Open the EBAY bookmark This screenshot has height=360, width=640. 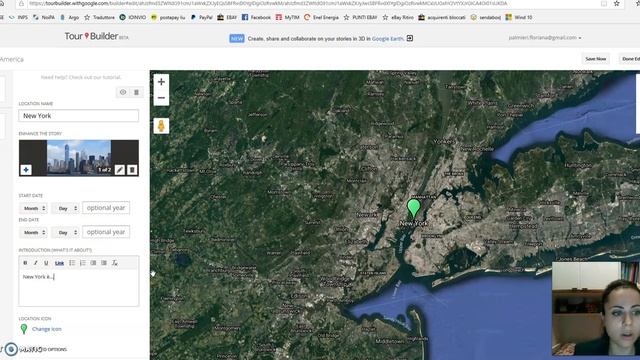pos(227,18)
